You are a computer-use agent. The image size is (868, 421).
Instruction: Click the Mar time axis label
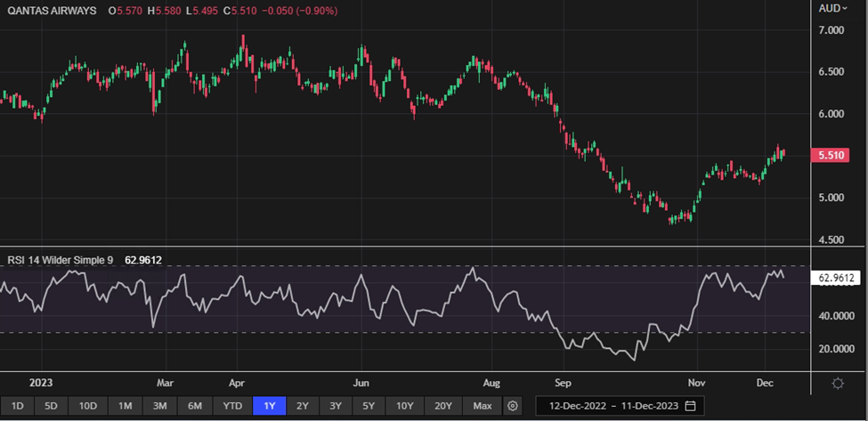(x=165, y=383)
